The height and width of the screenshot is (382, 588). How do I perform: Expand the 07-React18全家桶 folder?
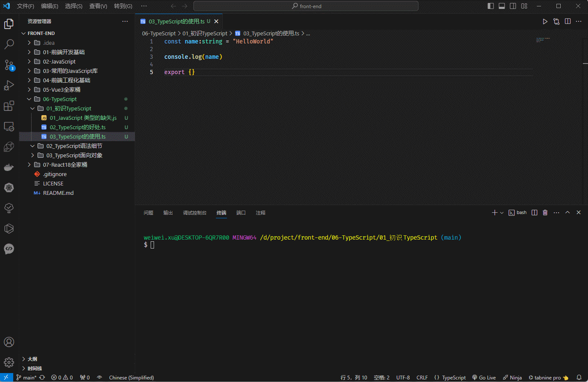[x=65, y=165]
